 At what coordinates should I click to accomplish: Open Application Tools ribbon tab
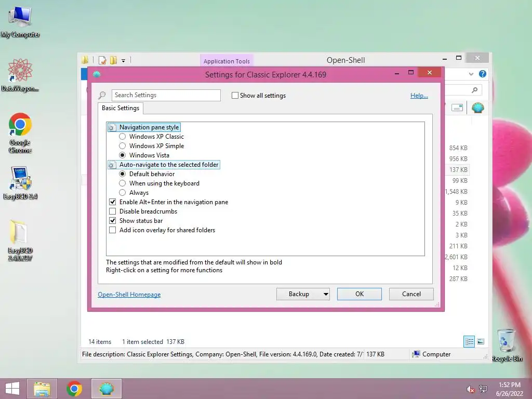pyautogui.click(x=227, y=61)
